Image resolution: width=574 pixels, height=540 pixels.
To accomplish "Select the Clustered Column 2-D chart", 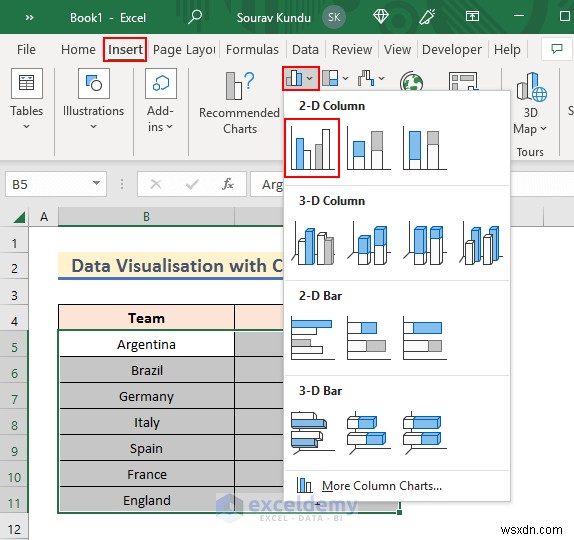I will point(312,148).
